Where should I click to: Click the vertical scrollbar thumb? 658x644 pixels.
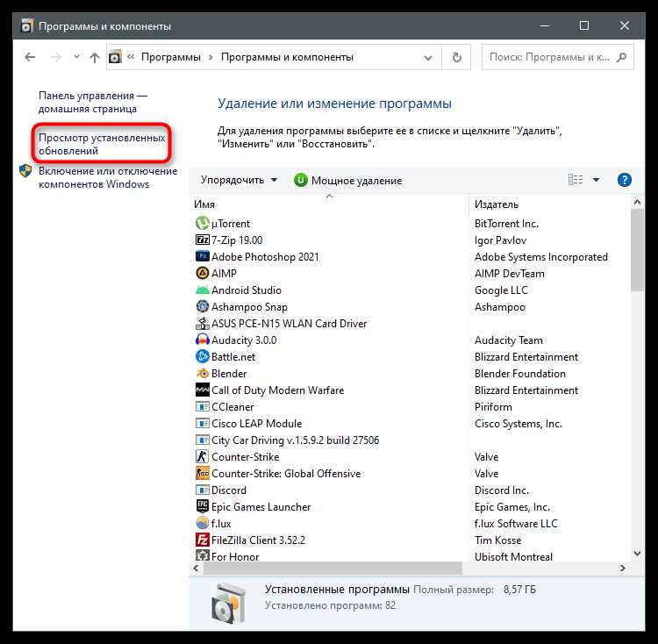[637, 250]
